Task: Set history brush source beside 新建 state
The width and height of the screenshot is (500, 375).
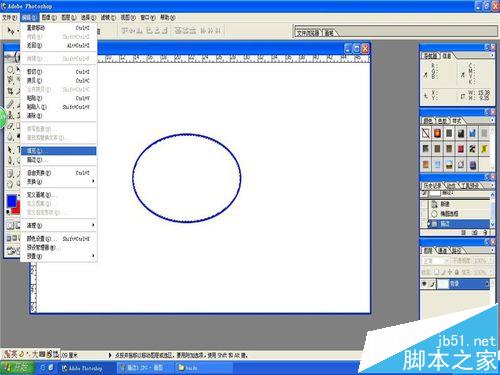Action: pos(424,204)
